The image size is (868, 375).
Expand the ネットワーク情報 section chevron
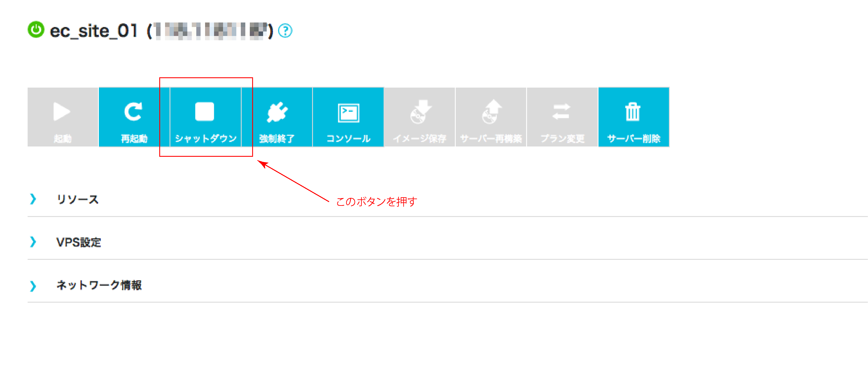coord(33,286)
